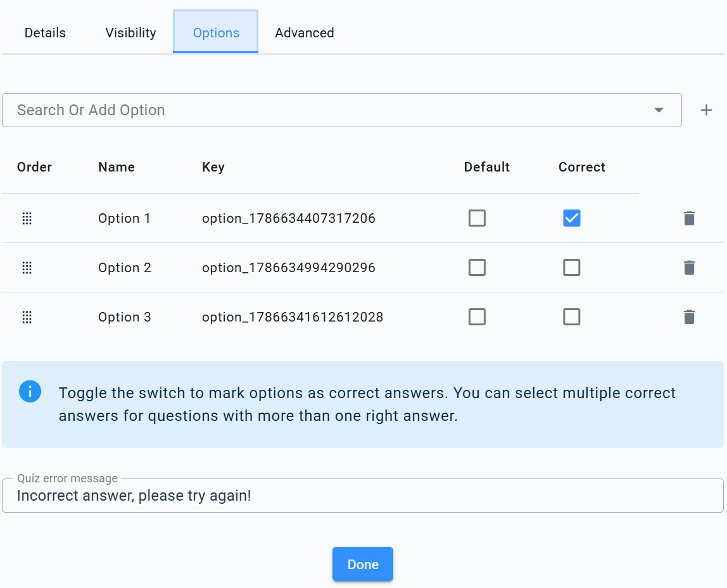Grab the drag handle for Option 2
The width and height of the screenshot is (727, 588).
click(x=27, y=268)
